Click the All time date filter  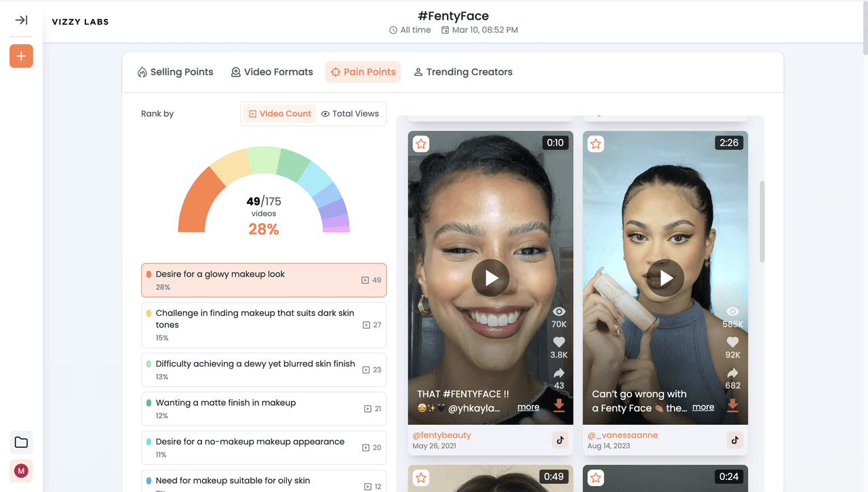coord(410,30)
